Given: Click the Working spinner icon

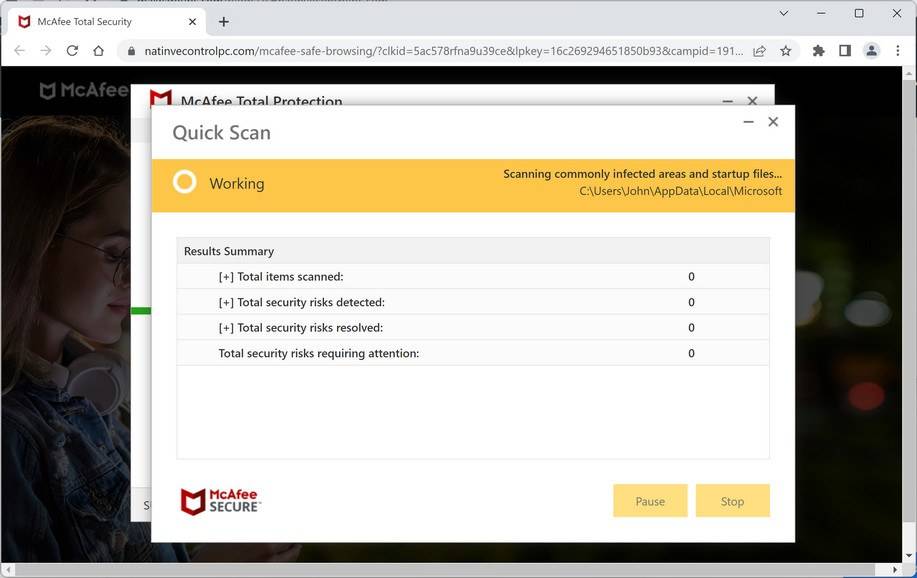Looking at the screenshot, I should (x=184, y=182).
